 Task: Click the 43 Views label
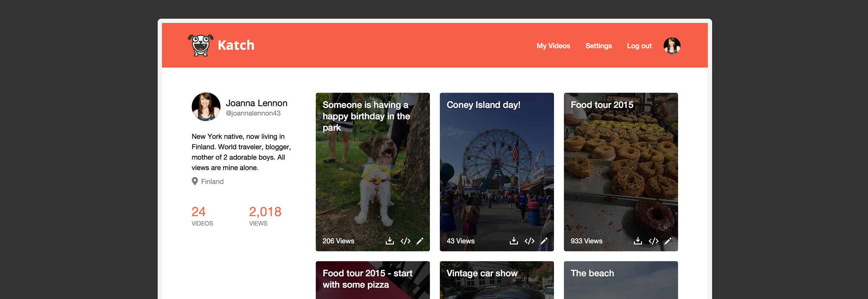tap(461, 241)
